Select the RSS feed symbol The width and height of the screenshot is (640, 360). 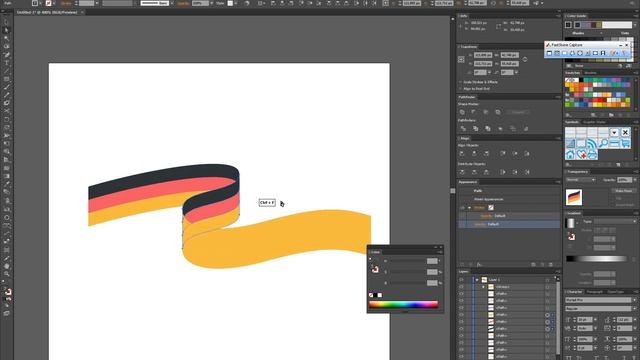(x=592, y=144)
